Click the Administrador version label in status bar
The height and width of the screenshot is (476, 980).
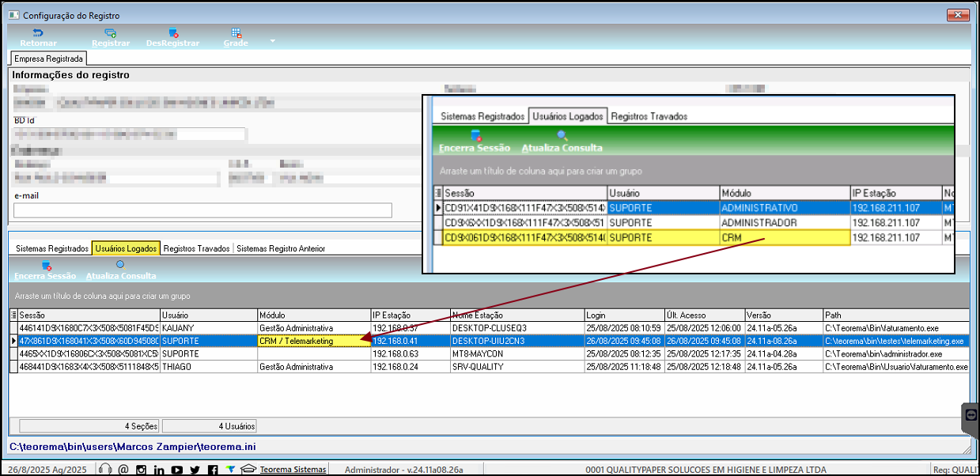point(403,470)
